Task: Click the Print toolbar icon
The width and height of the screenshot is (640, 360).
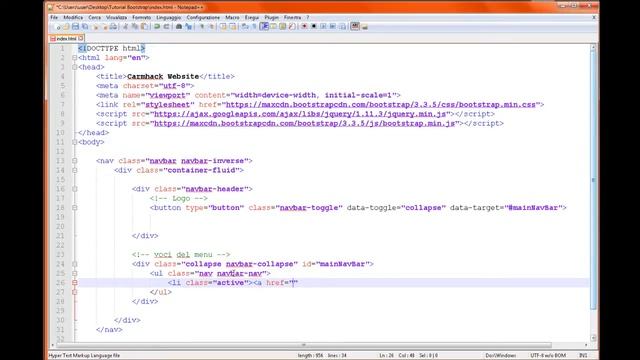Action: [x=113, y=27]
